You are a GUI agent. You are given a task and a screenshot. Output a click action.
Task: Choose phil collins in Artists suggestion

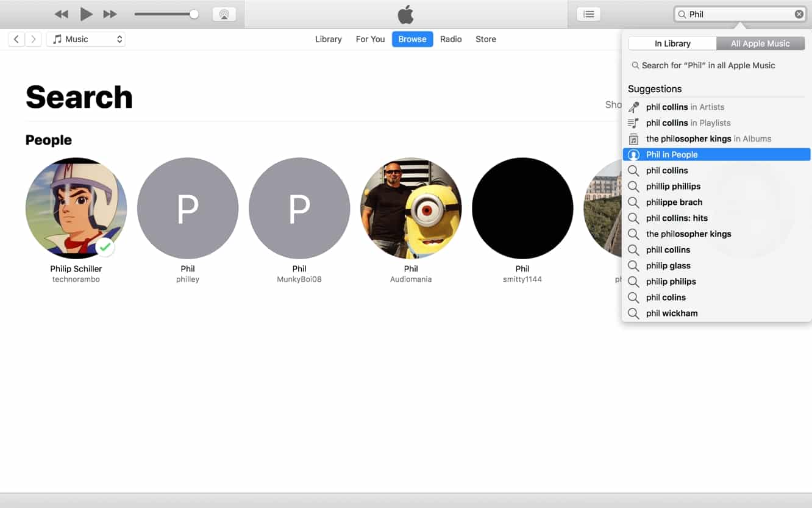716,107
